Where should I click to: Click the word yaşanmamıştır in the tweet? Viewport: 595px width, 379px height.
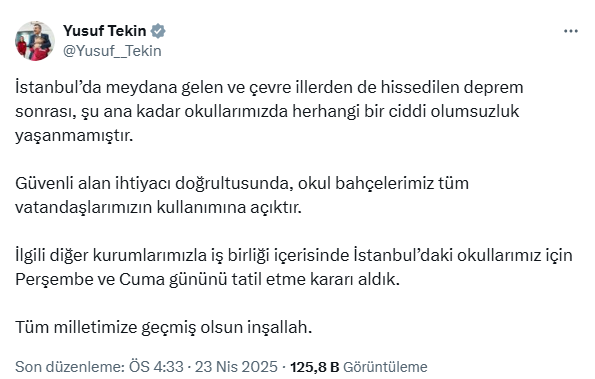(74, 135)
